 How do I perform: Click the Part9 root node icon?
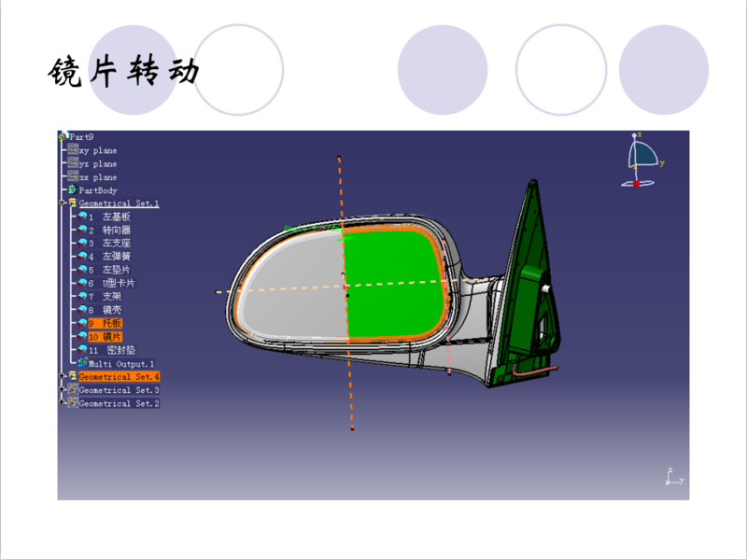(x=63, y=136)
